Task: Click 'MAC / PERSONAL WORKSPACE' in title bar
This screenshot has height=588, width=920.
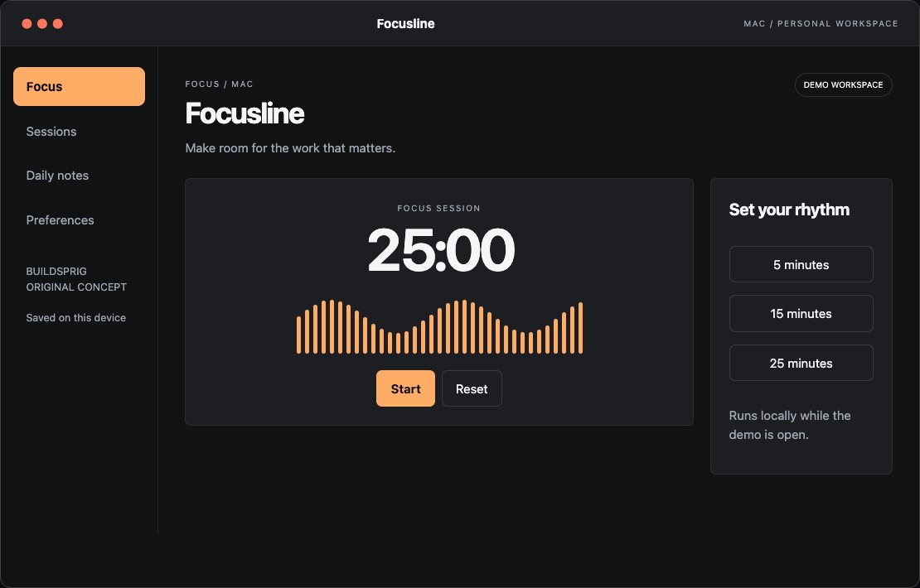Action: [821, 23]
